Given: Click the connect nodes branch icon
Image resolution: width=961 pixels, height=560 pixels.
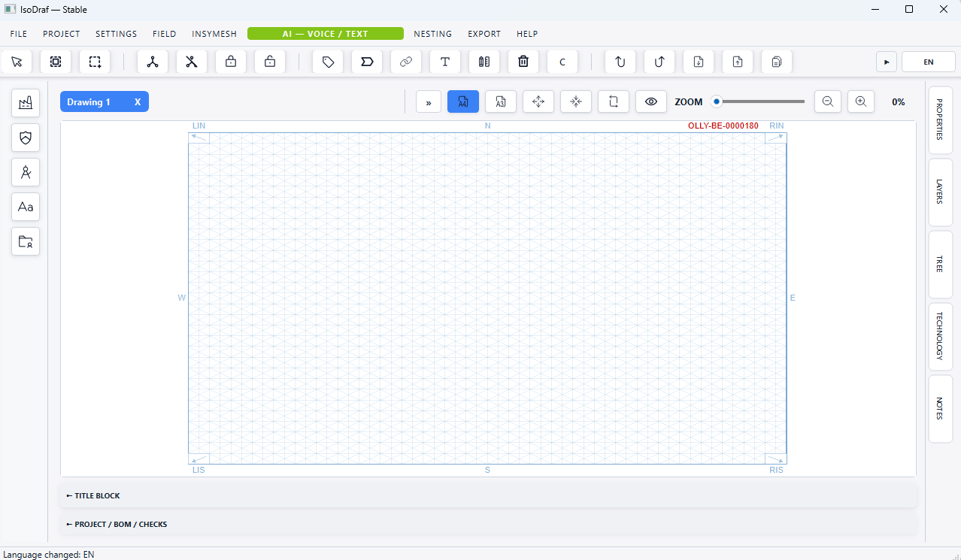Looking at the screenshot, I should click(153, 62).
